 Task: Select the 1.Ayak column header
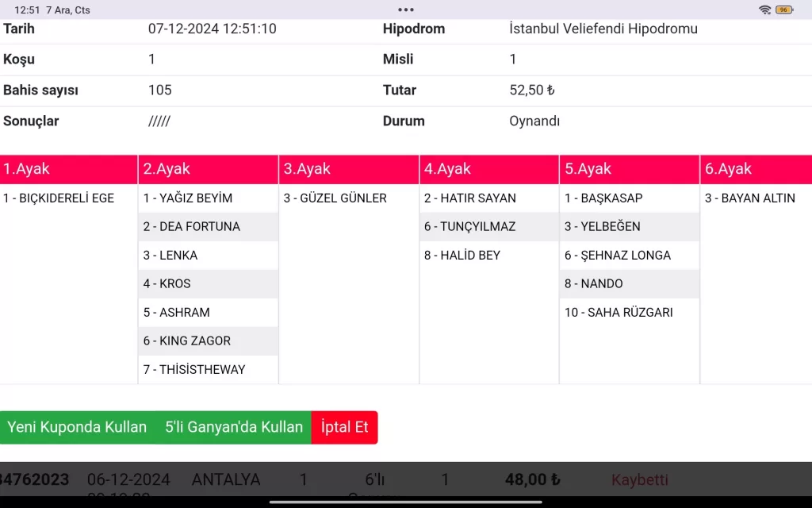[x=69, y=169]
